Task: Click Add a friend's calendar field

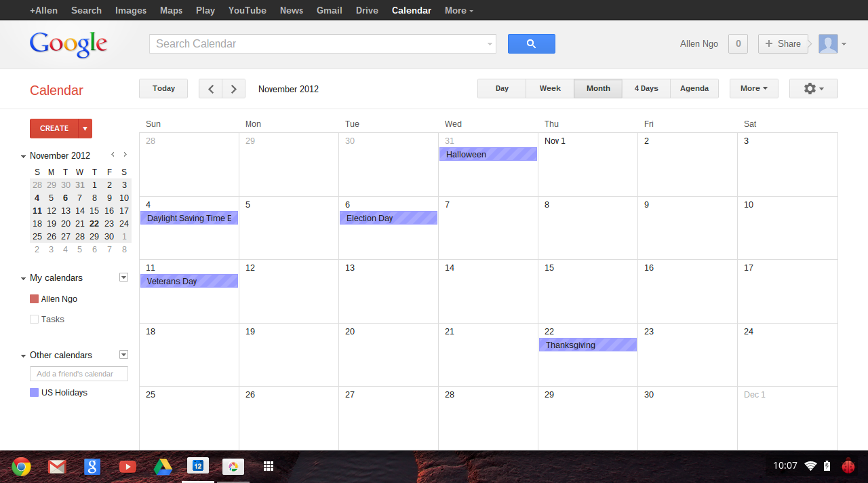Action: (x=79, y=374)
